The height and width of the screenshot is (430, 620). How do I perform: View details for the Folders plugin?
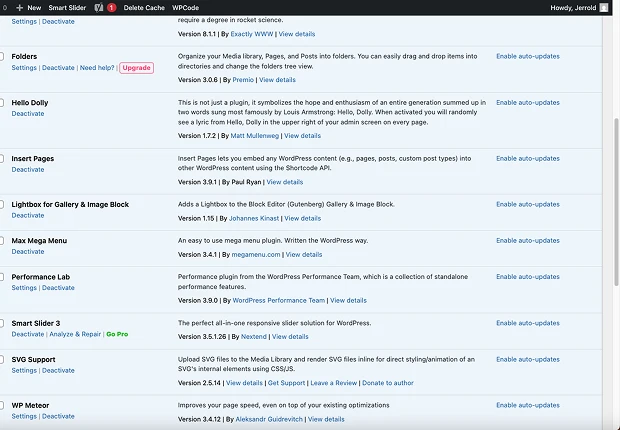[x=277, y=80]
